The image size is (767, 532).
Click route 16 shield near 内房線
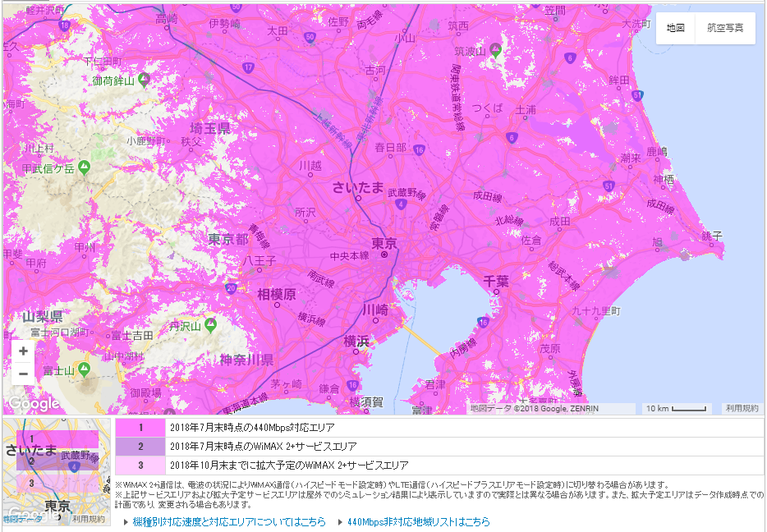[x=484, y=322]
